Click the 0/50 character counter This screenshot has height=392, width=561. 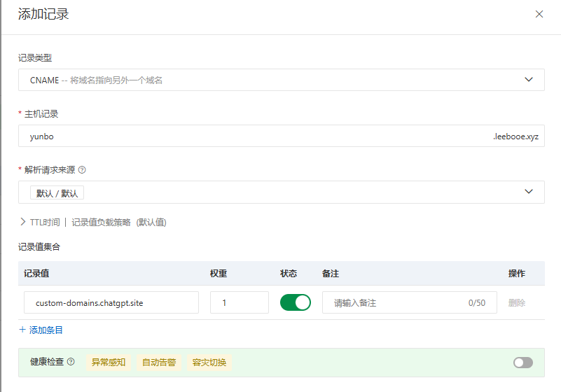(x=477, y=303)
